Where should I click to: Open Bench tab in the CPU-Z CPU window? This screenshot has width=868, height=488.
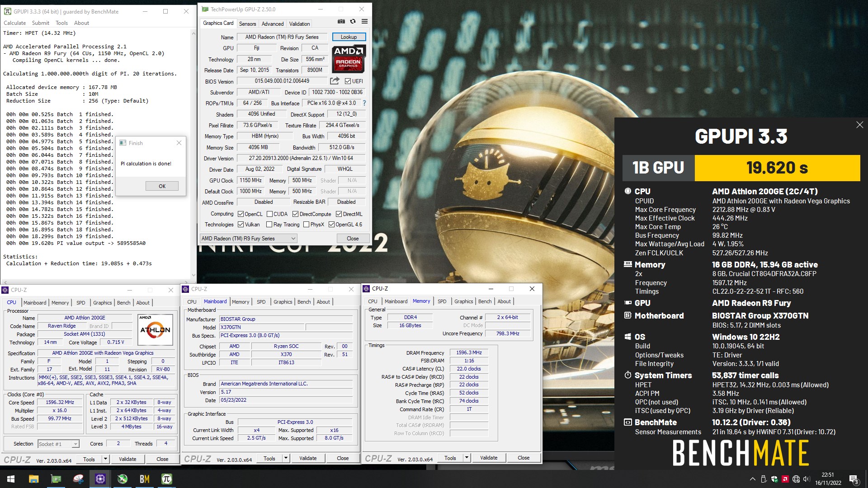tap(124, 303)
